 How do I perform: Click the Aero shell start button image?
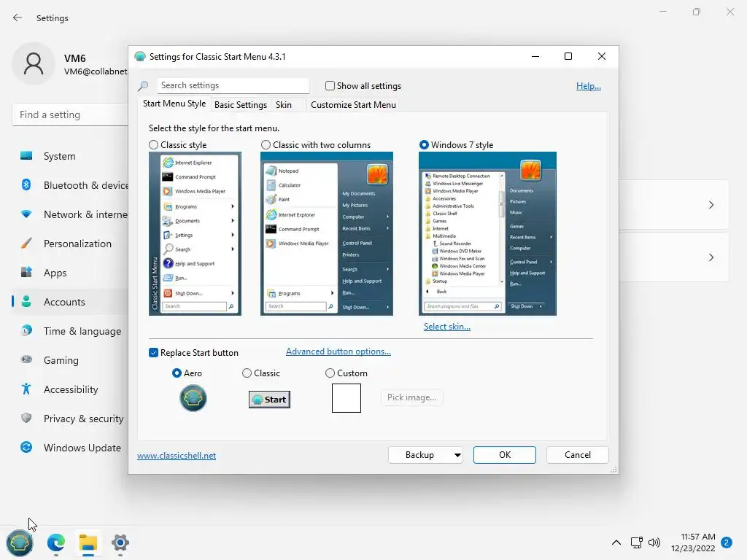(193, 398)
